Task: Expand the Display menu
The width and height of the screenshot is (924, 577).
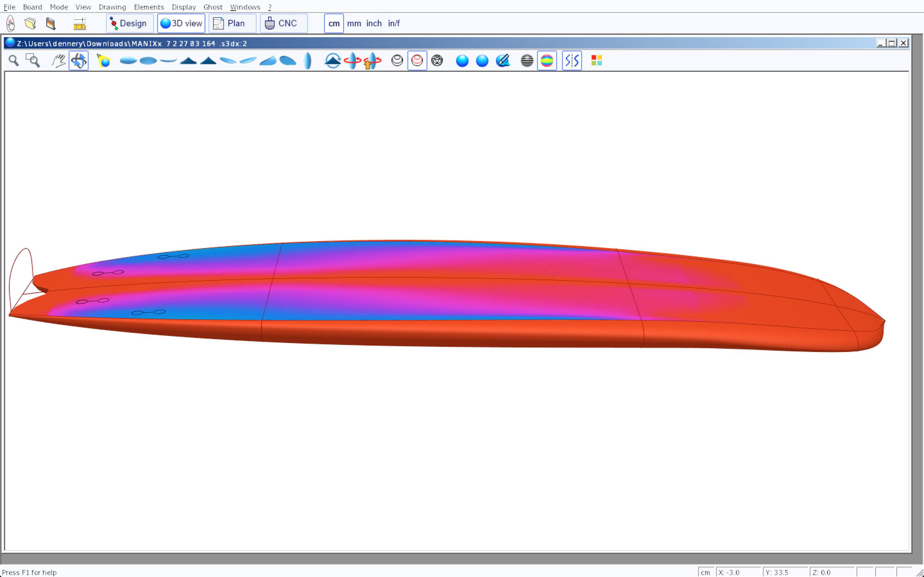Action: click(184, 7)
